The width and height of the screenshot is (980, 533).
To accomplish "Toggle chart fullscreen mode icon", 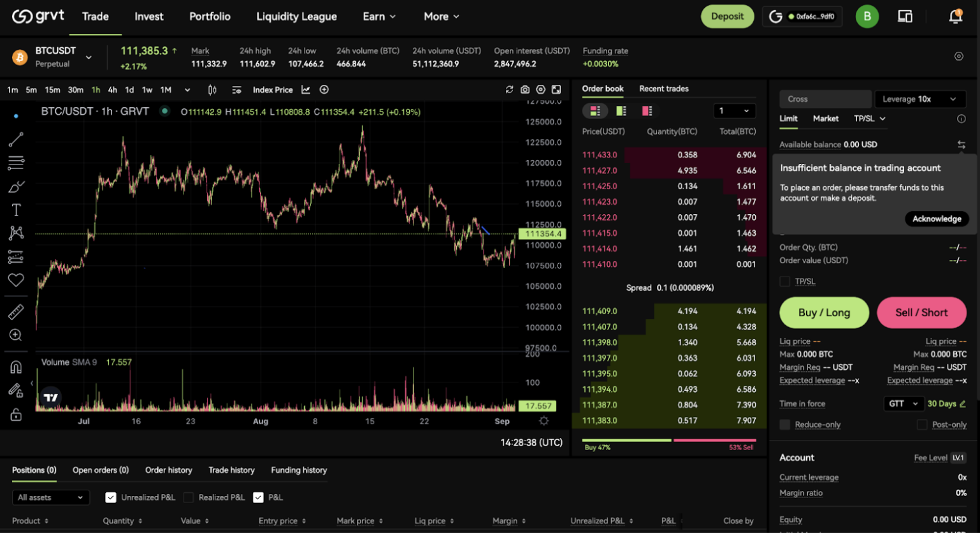I will tap(556, 90).
